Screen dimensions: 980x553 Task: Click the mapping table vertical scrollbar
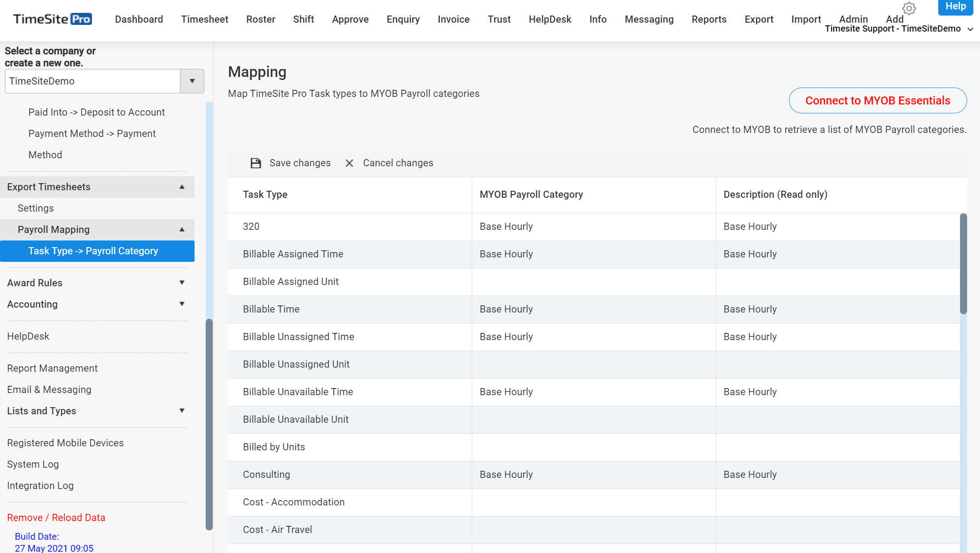(x=963, y=264)
